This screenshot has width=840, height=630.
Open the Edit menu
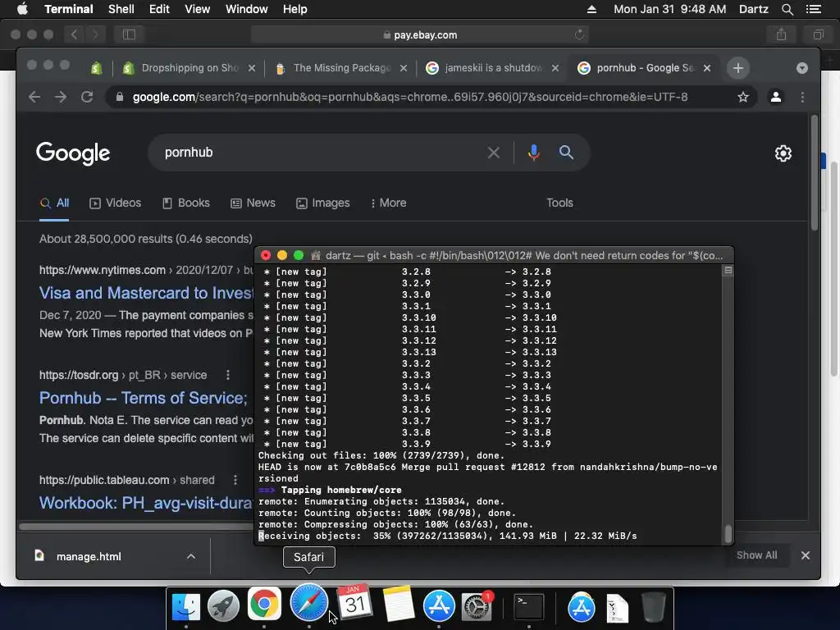(159, 9)
